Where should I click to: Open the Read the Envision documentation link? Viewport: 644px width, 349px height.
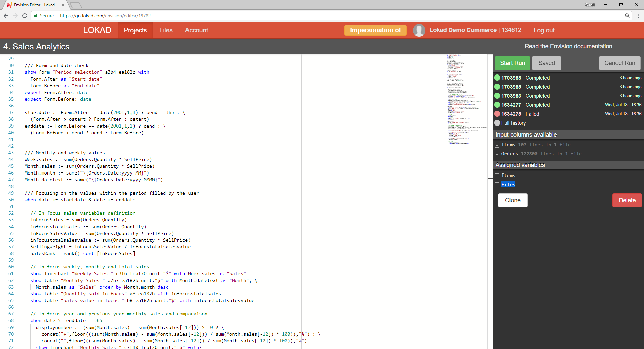click(568, 46)
